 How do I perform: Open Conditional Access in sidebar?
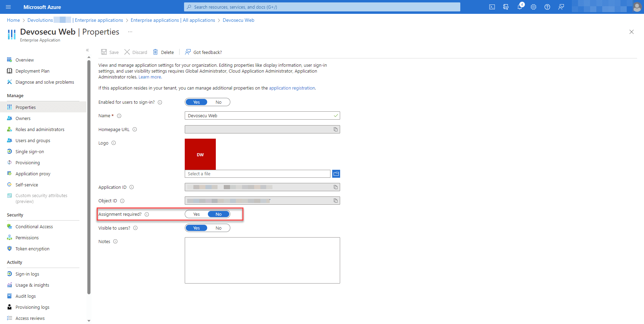pos(34,227)
